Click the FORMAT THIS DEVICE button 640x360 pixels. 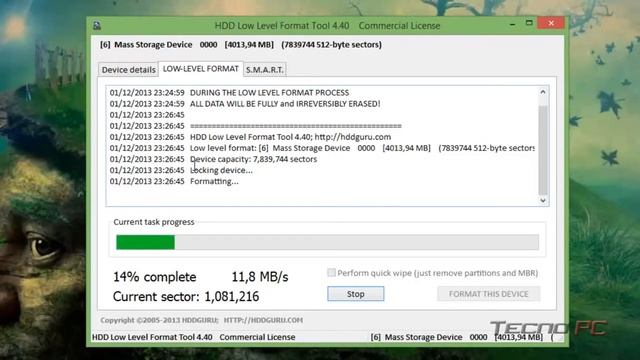(x=489, y=294)
